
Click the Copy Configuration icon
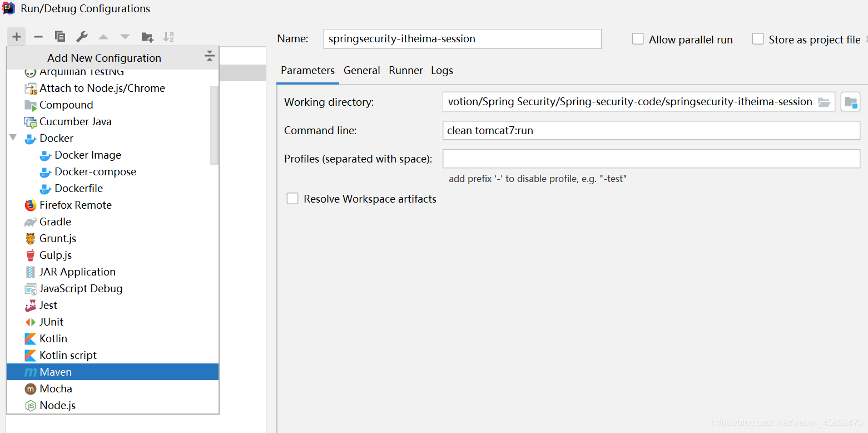click(60, 37)
